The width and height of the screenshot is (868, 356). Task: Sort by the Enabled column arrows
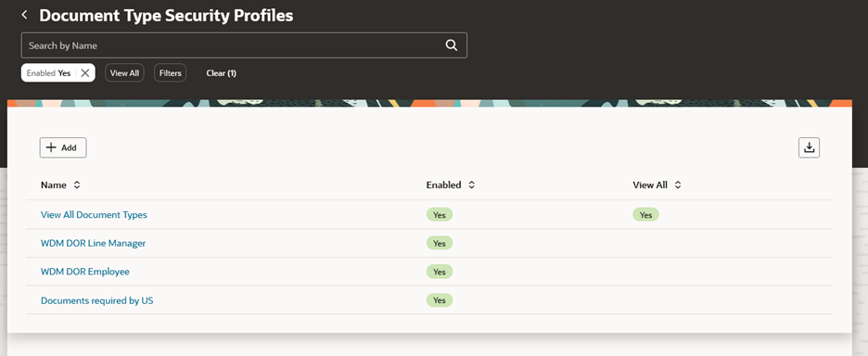472,184
